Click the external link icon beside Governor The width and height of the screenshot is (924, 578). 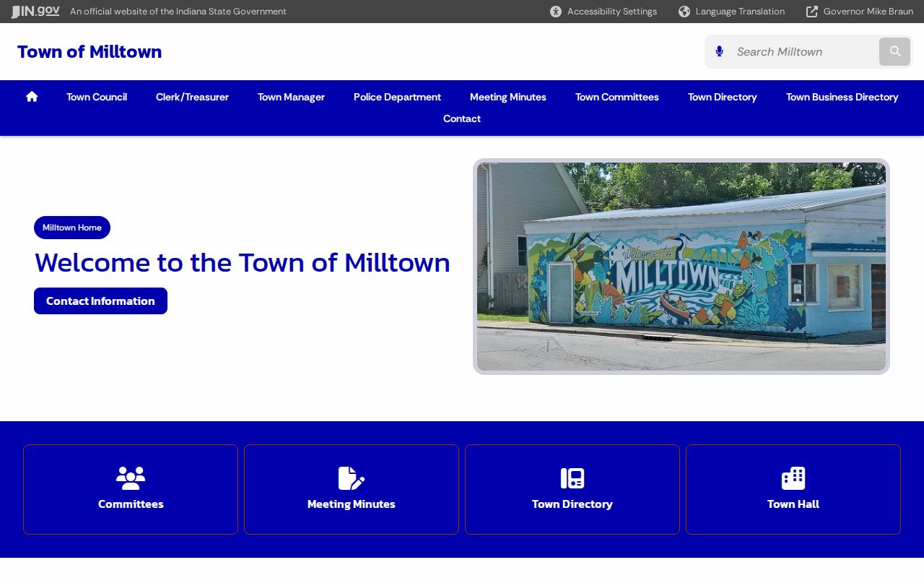pyautogui.click(x=812, y=12)
